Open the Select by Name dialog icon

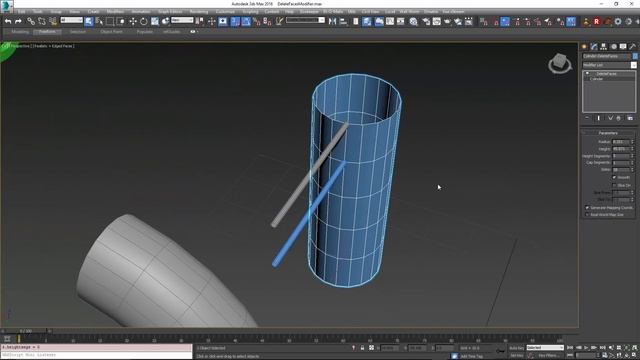tap(99, 21)
